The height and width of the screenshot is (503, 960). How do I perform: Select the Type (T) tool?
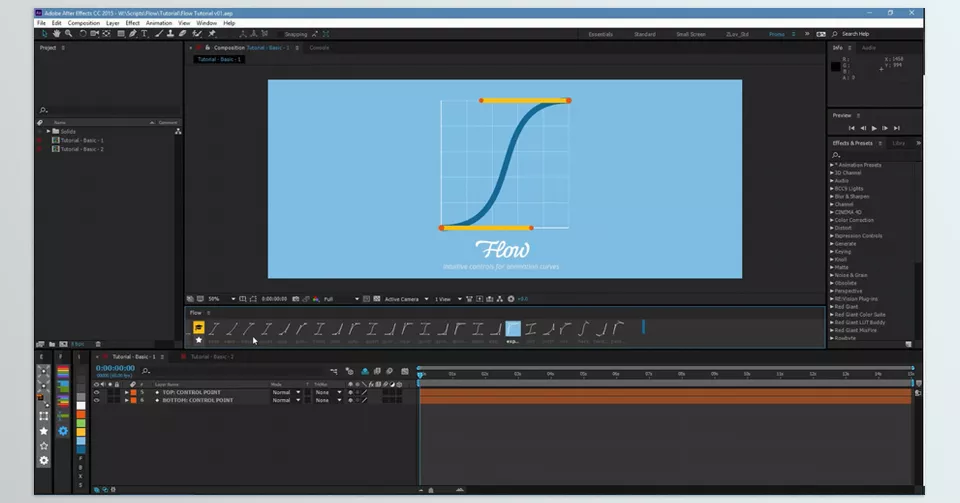coord(144,34)
